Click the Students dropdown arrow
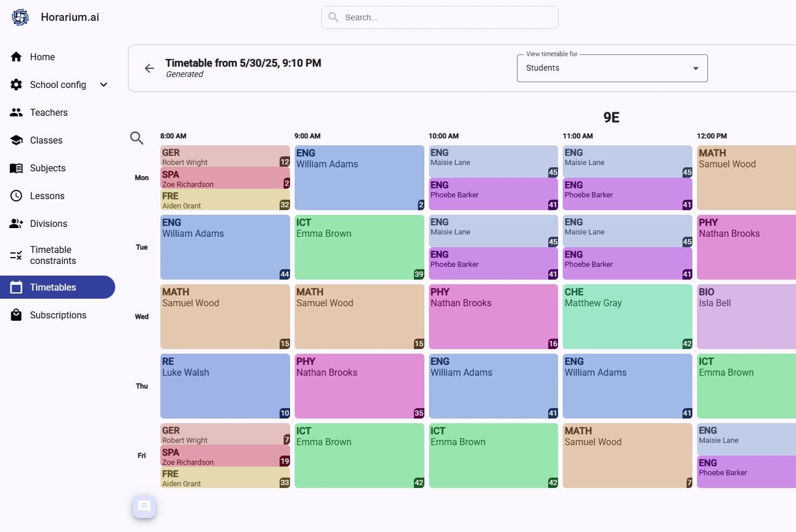Screen dimensions: 796x532 click(695, 68)
